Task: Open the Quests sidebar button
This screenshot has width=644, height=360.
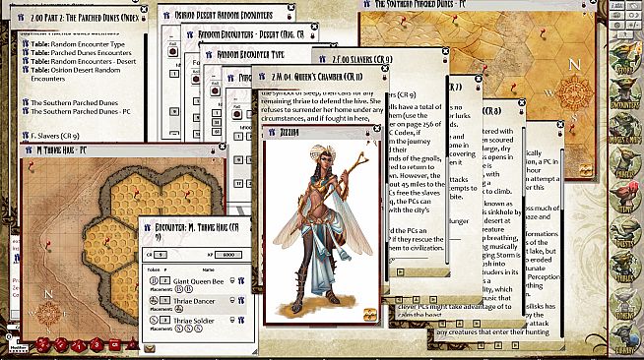Action: click(624, 232)
